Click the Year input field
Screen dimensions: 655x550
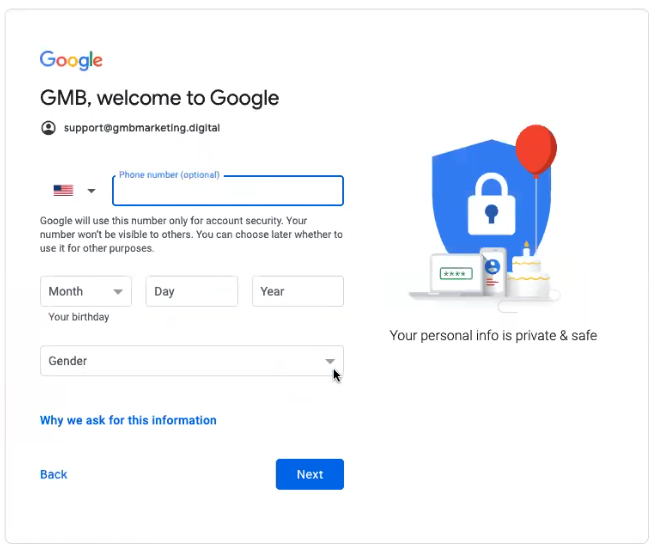pyautogui.click(x=297, y=291)
